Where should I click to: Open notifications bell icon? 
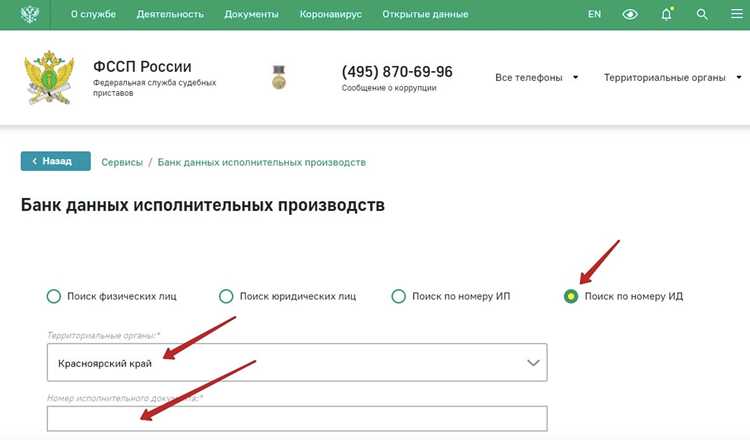666,14
